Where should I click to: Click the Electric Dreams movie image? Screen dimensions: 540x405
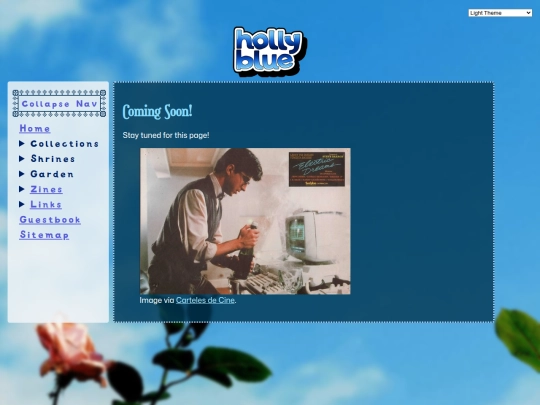(245, 221)
